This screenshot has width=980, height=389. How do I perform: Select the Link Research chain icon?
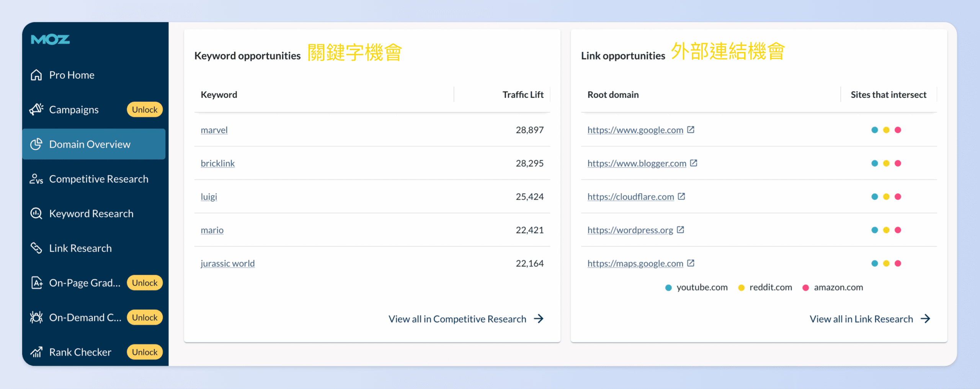pos(36,248)
